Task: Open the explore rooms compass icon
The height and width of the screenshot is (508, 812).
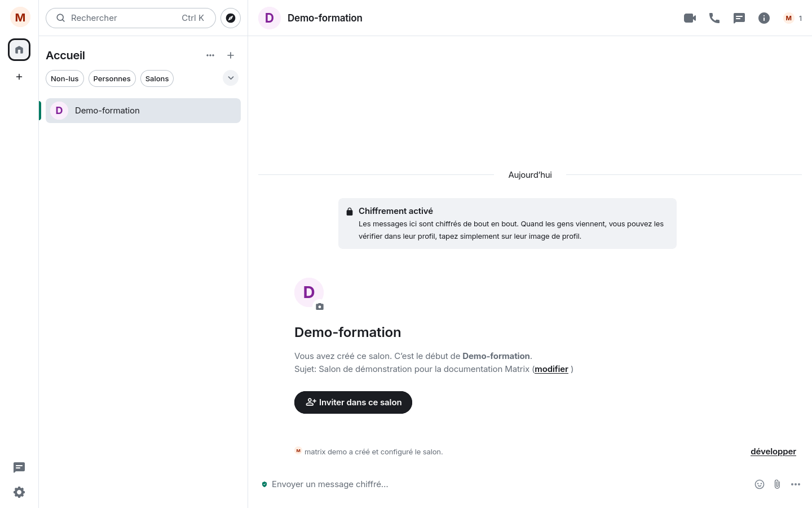Action: pos(231,18)
